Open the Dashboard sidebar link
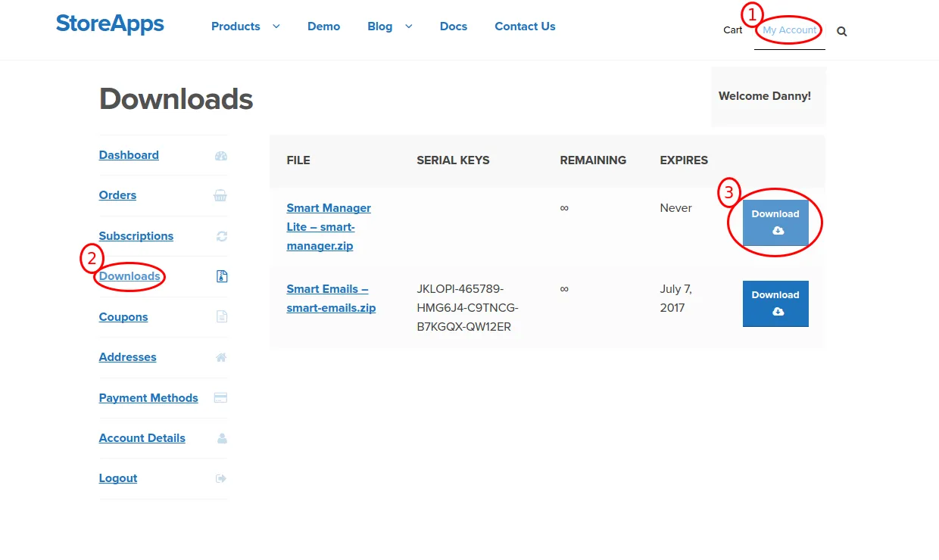Viewport: 939px width, 560px height. click(129, 155)
